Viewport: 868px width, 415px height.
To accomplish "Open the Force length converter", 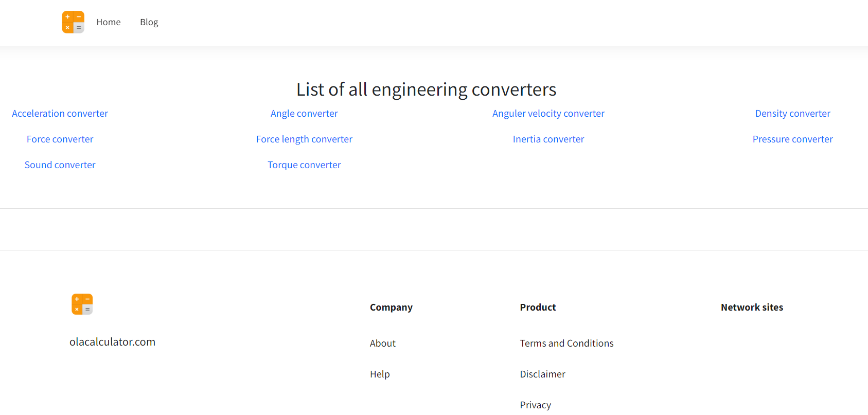I will (304, 139).
